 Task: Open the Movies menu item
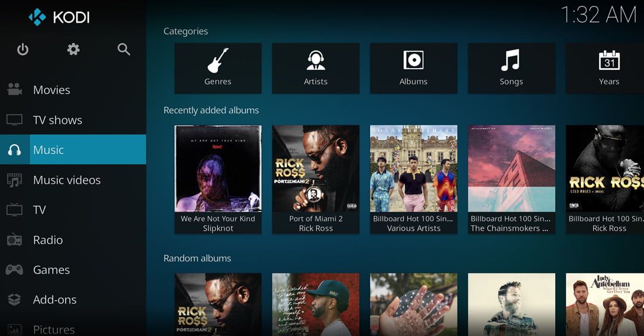73,90
